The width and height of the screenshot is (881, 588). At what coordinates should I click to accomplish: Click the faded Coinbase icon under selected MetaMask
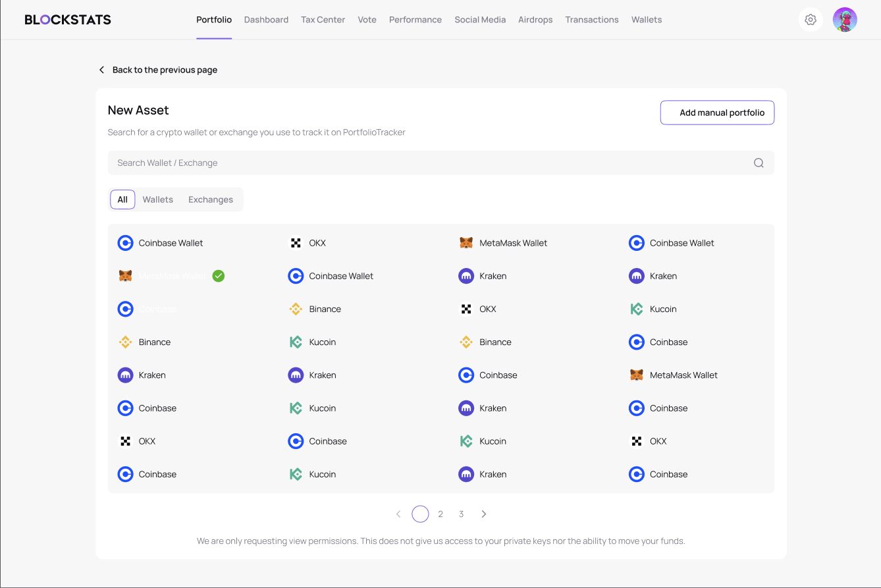click(125, 309)
